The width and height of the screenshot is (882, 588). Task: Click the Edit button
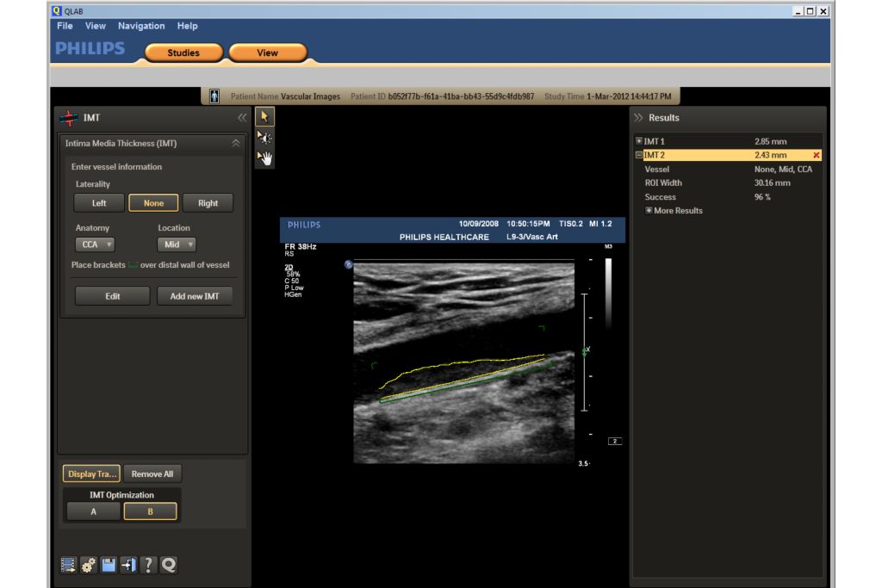113,296
